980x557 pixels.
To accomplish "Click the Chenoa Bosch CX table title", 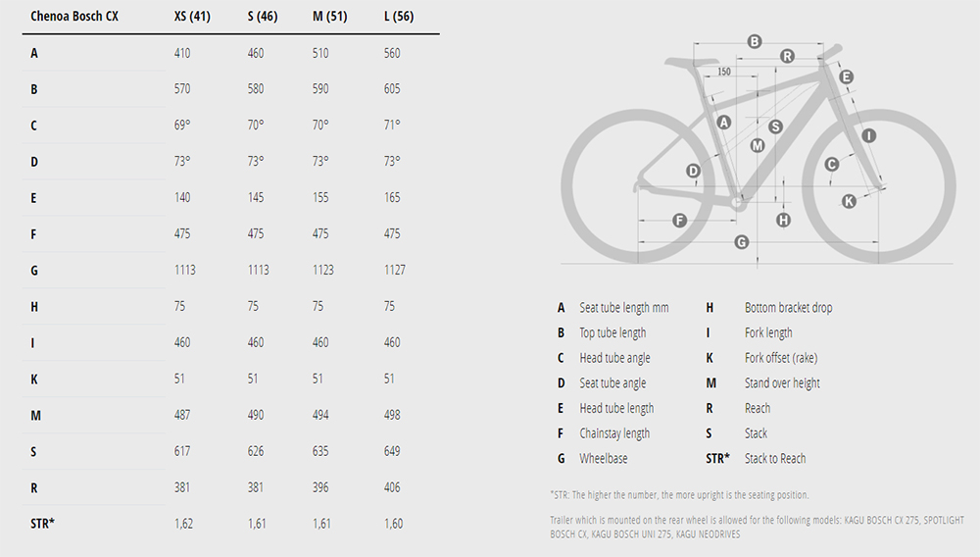I will [x=74, y=17].
